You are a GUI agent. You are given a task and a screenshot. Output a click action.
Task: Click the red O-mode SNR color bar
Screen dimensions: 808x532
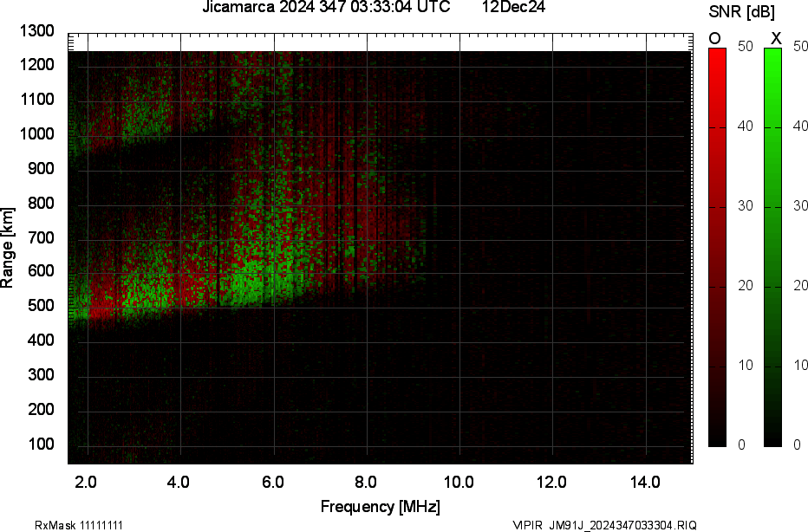pyautogui.click(x=717, y=247)
